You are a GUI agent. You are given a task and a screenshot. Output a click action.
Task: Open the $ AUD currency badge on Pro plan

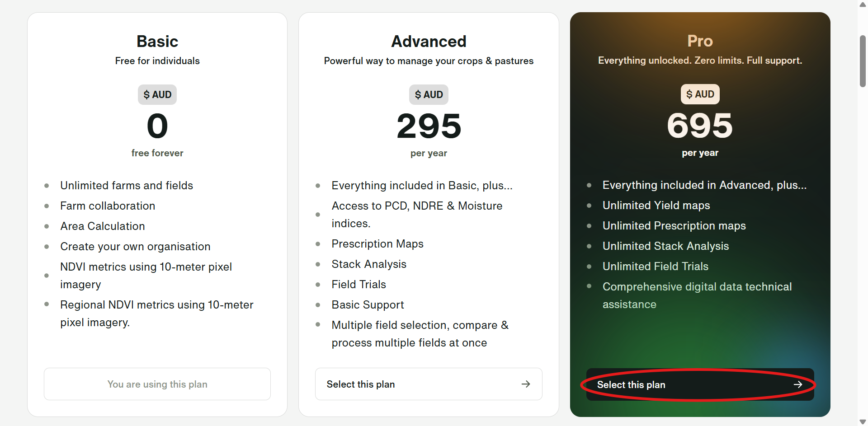click(x=700, y=94)
